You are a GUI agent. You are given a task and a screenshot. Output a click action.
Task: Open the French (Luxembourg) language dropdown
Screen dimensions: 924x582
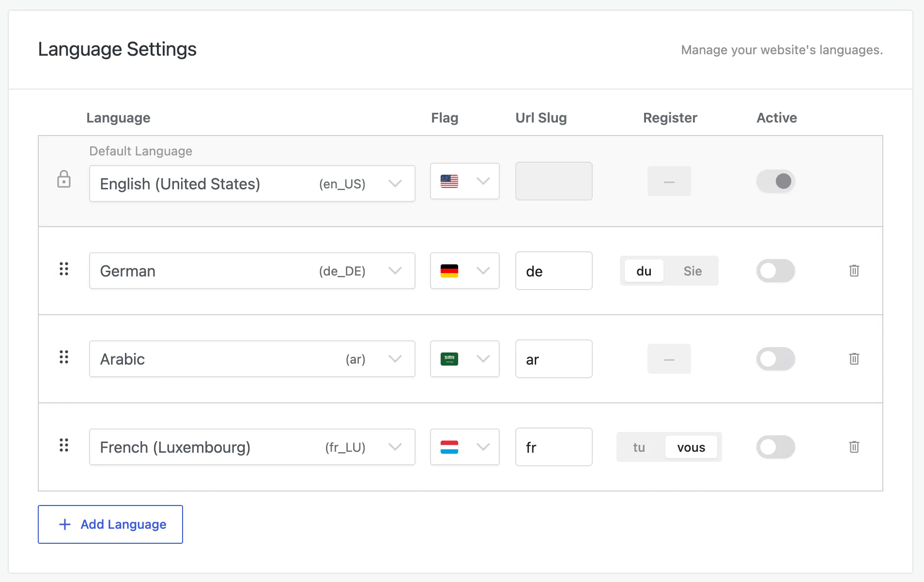pyautogui.click(x=252, y=447)
